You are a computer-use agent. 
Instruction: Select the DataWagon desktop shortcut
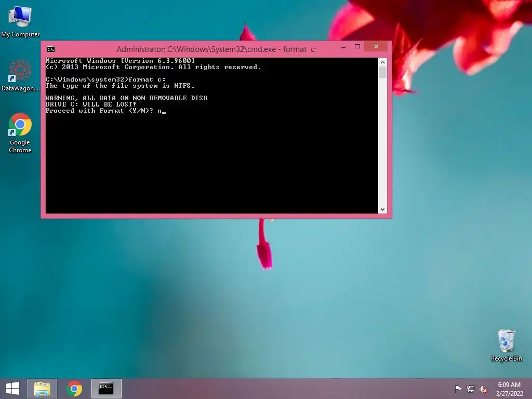(x=20, y=75)
